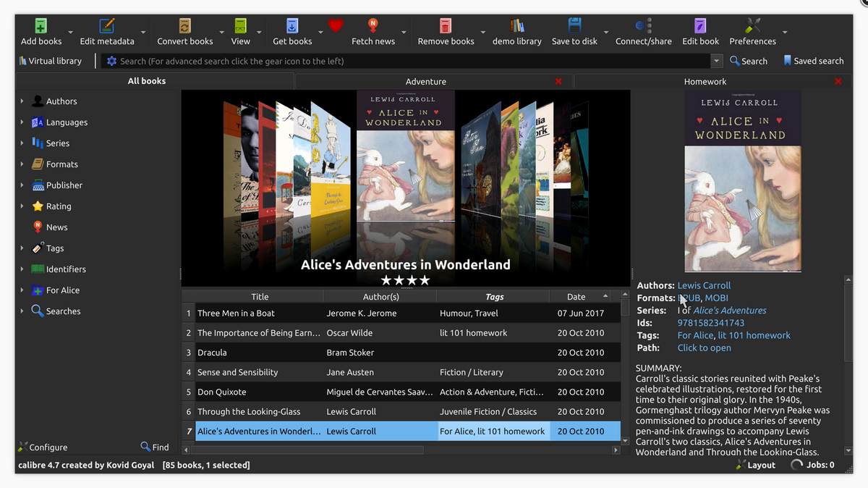
Task: Follow the lit 101 homework tag link
Action: point(754,335)
